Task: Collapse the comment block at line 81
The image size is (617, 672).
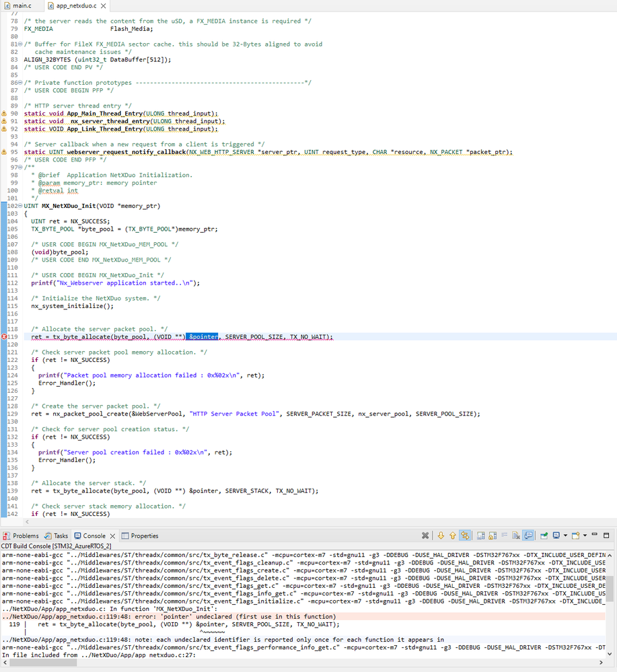Action: (x=21, y=44)
